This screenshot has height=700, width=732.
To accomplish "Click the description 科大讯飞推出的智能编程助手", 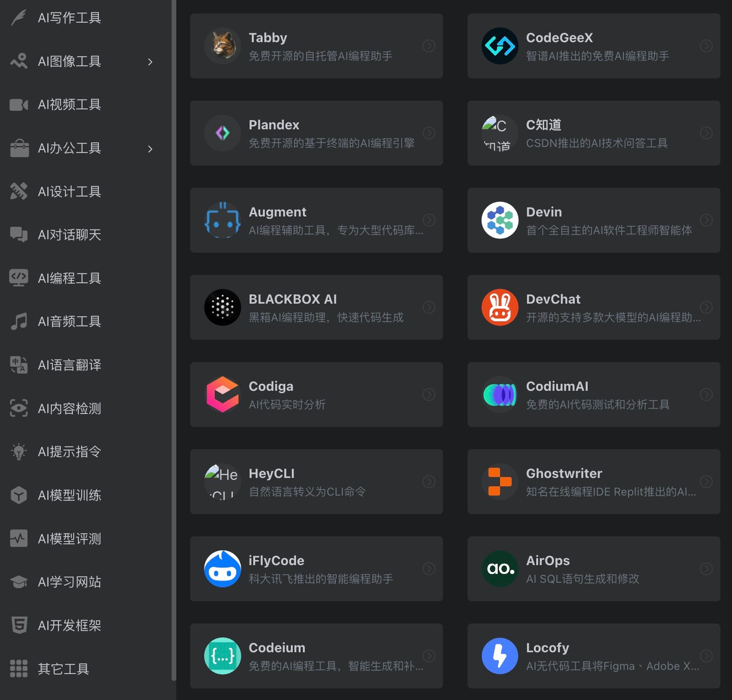I will point(321,579).
